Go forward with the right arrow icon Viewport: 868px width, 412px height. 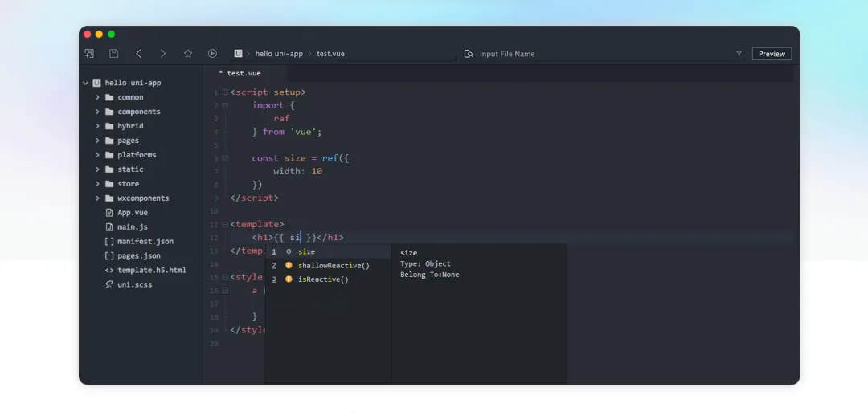coord(162,54)
